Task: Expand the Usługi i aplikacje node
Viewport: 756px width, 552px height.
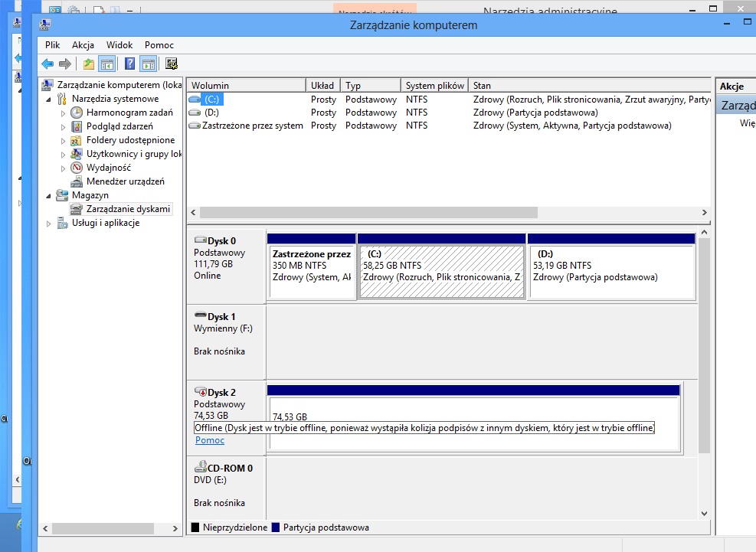Action: pos(50,224)
